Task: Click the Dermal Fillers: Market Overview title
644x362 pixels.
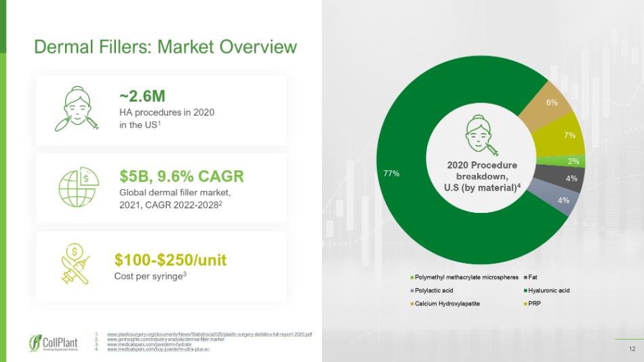Action: click(x=165, y=46)
